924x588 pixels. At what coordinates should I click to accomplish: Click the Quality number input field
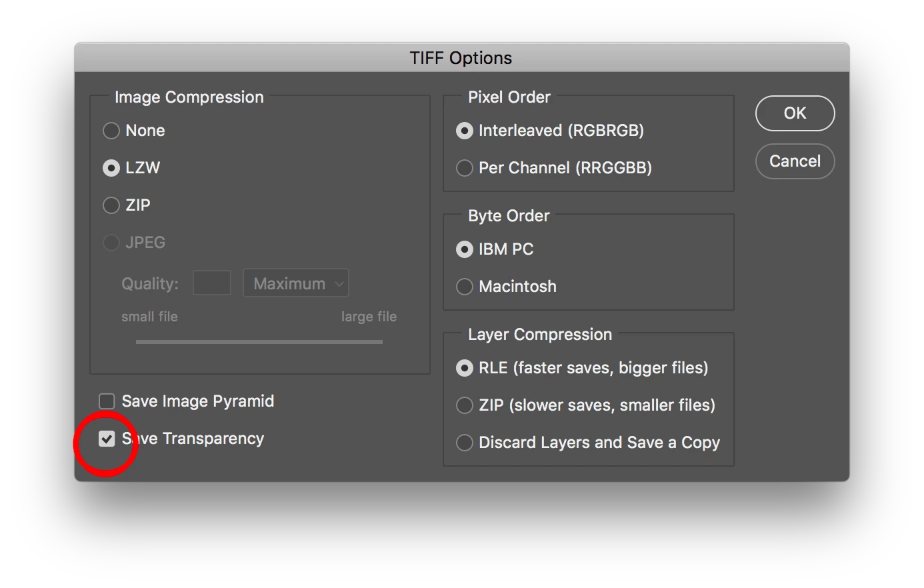click(x=212, y=283)
